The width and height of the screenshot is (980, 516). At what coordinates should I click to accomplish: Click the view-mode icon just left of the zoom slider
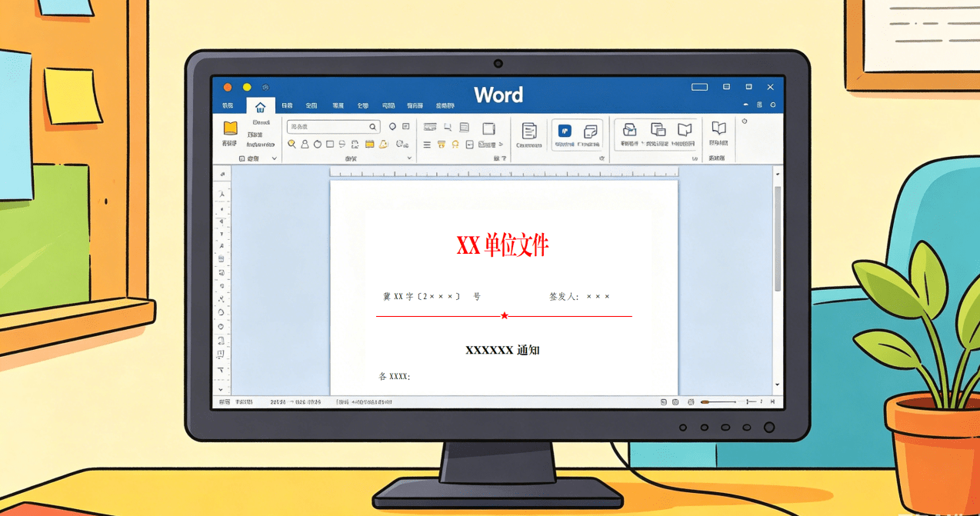[690, 402]
